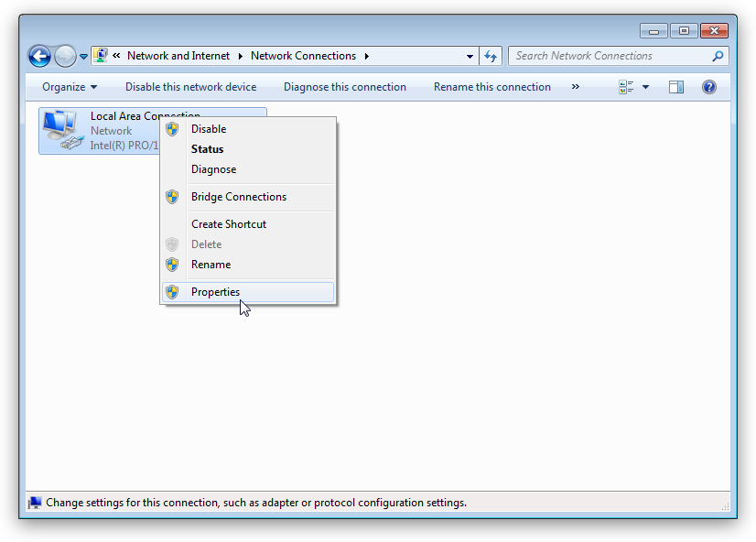
Task: Click the status bar network icon
Action: point(35,503)
